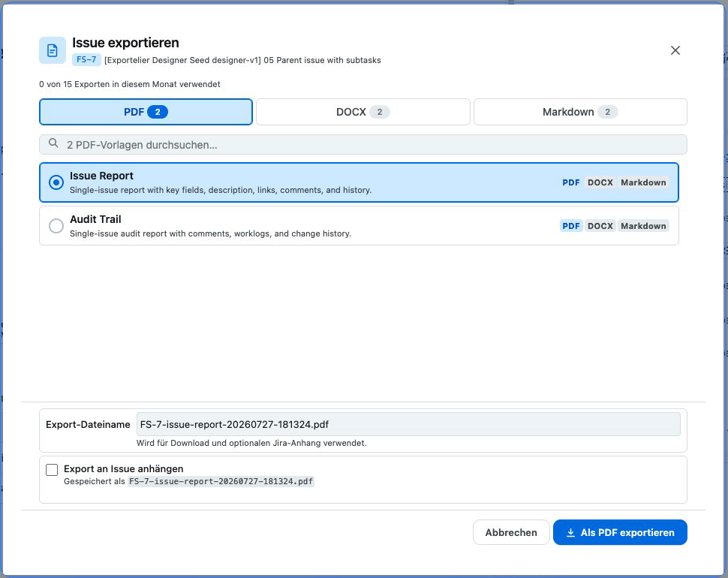Click the document icon beside Issue exportieren
The image size is (728, 578).
[x=52, y=50]
